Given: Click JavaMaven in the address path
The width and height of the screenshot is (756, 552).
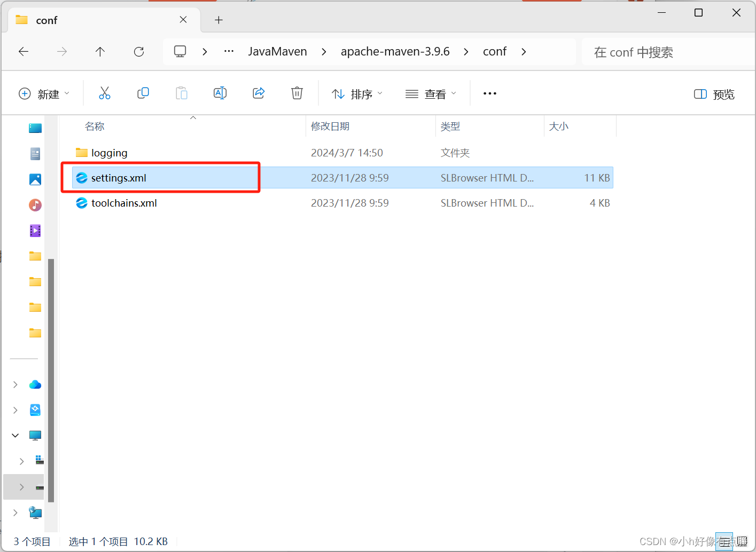Looking at the screenshot, I should [x=277, y=51].
